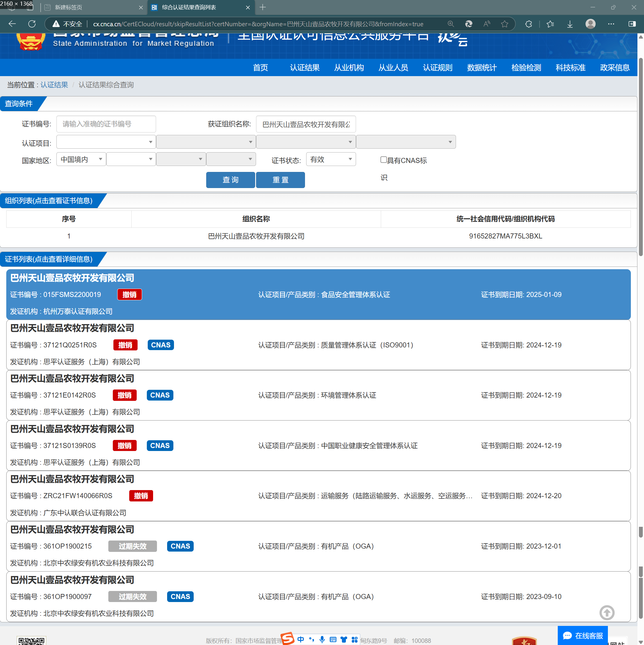Screen dimensions: 644x645
Task: Open certificate ZRC21FW140066R0S details
Action: 318,496
